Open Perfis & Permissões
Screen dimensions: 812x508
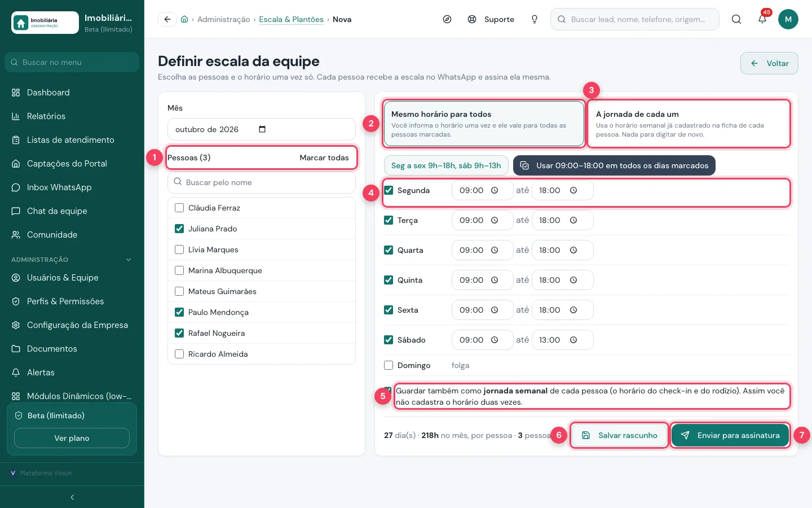point(72,301)
